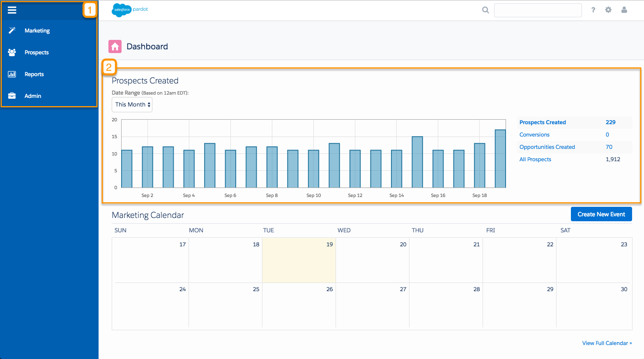This screenshot has width=644, height=359.
Task: Click the Salesforce Pardot logo
Action: [130, 10]
